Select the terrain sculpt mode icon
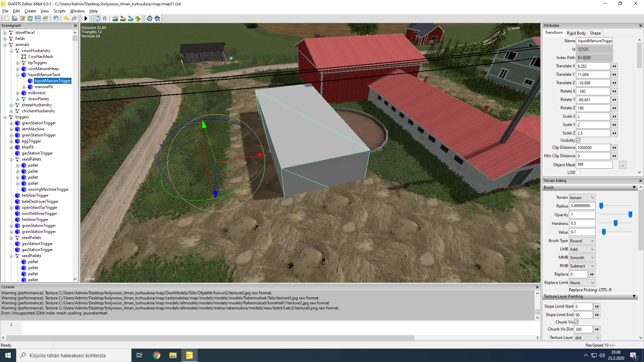 (x=115, y=18)
